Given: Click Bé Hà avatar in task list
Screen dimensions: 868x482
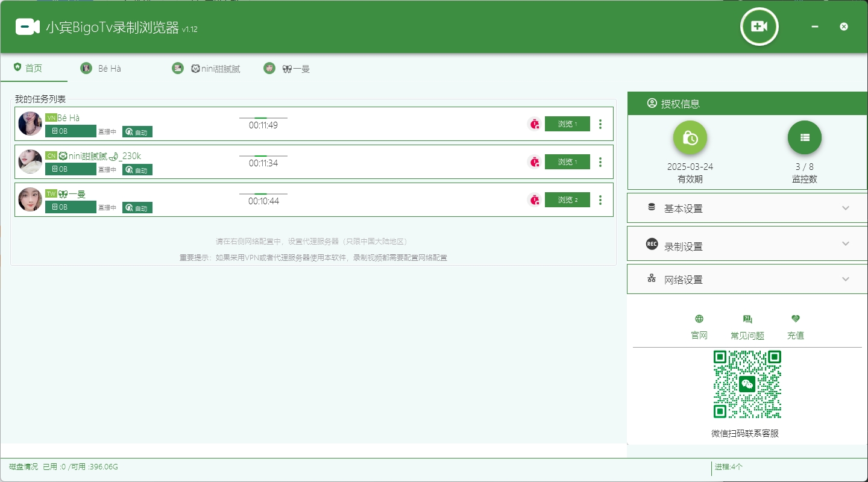Looking at the screenshot, I should click(30, 124).
